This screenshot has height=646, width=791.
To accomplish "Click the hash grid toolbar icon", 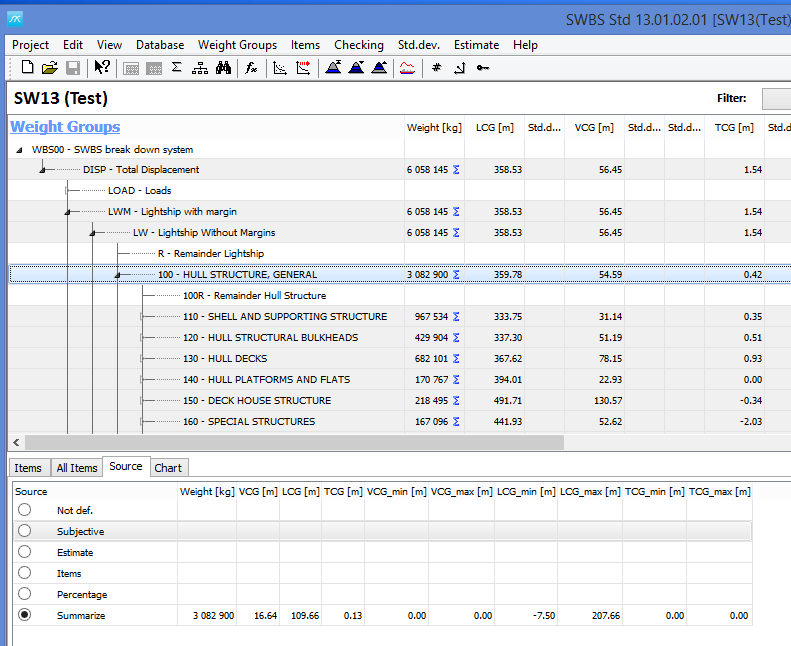I will (x=436, y=68).
